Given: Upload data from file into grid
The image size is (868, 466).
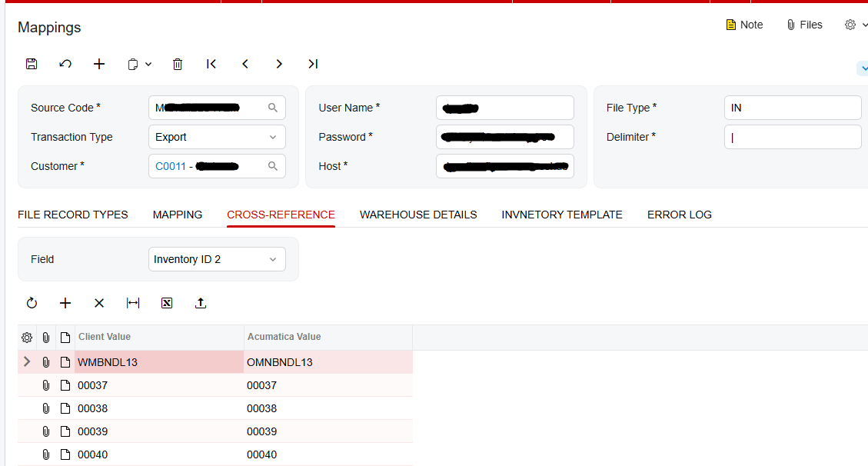Looking at the screenshot, I should point(201,303).
